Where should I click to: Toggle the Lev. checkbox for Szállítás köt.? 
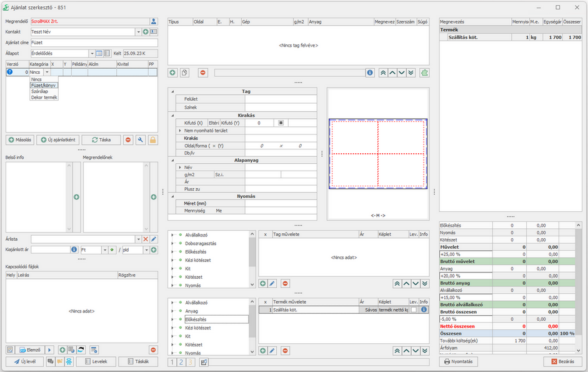413,309
